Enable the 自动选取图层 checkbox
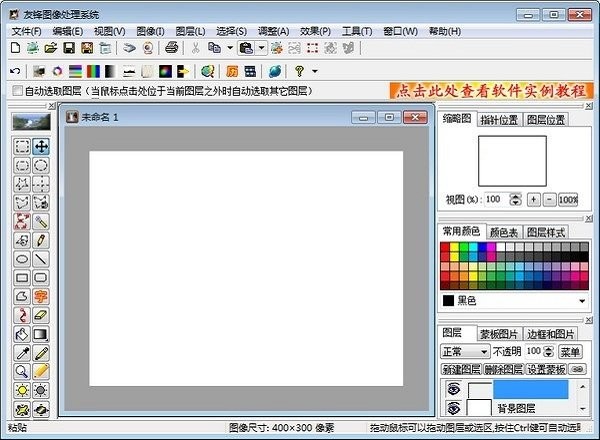The image size is (600, 440). (17, 91)
